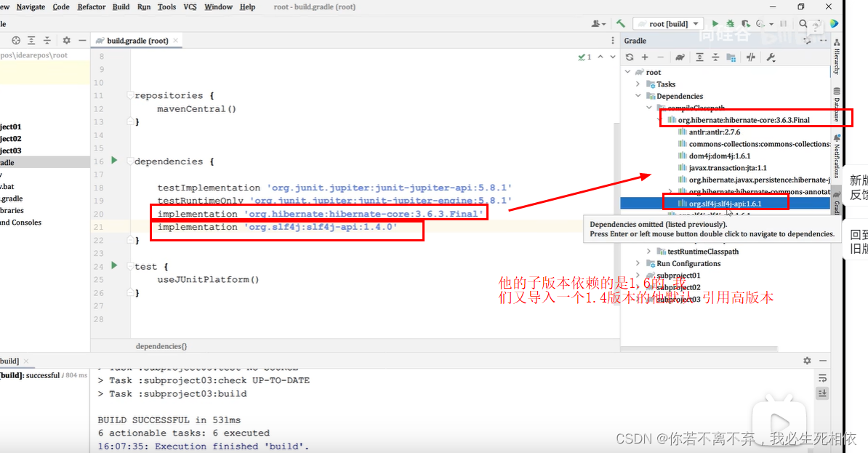Viewport: 868px width, 453px height.
Task: Jump to next highlighted problem
Action: (x=613, y=57)
